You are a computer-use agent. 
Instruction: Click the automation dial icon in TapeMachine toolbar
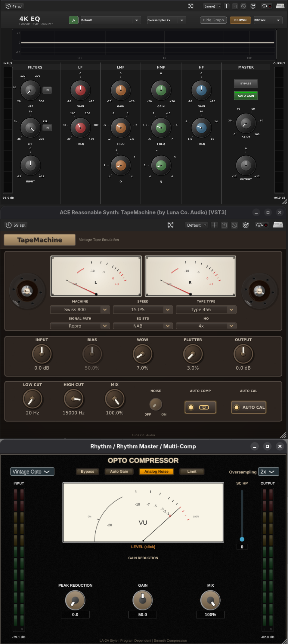(x=246, y=225)
